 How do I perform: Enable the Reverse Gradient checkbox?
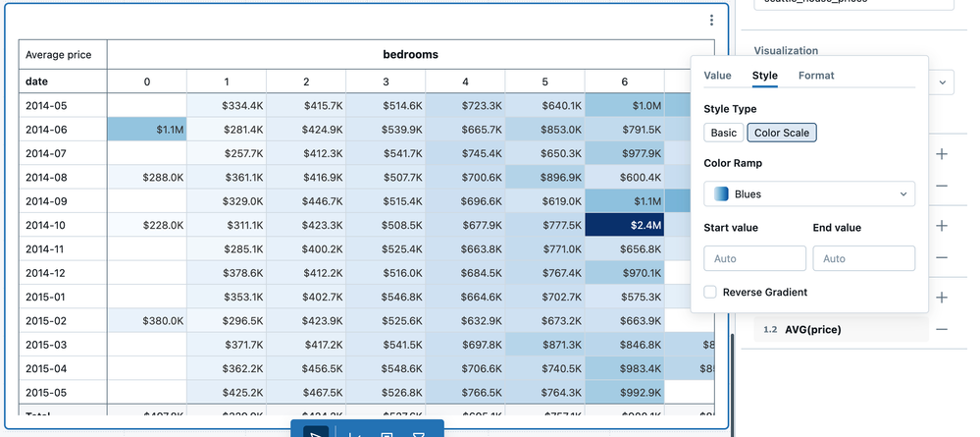coord(711,293)
